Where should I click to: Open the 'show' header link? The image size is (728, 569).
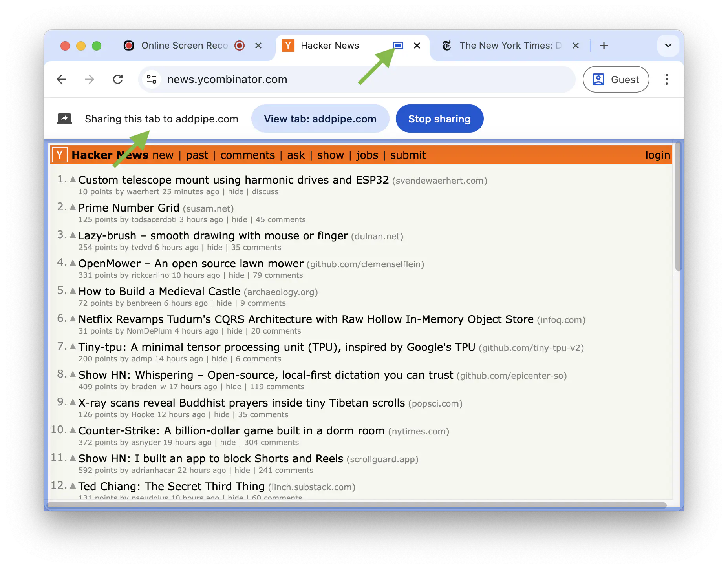pyautogui.click(x=330, y=155)
